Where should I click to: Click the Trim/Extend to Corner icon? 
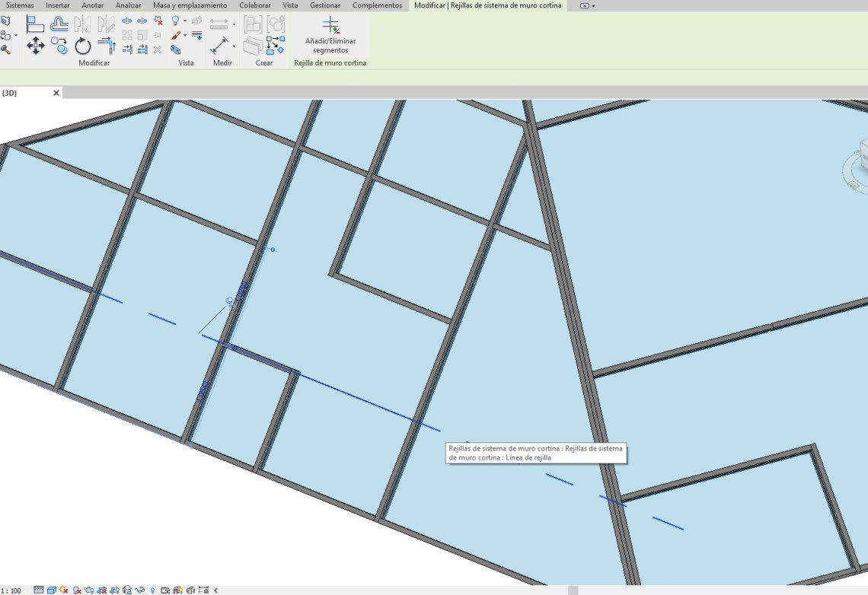tap(107, 46)
